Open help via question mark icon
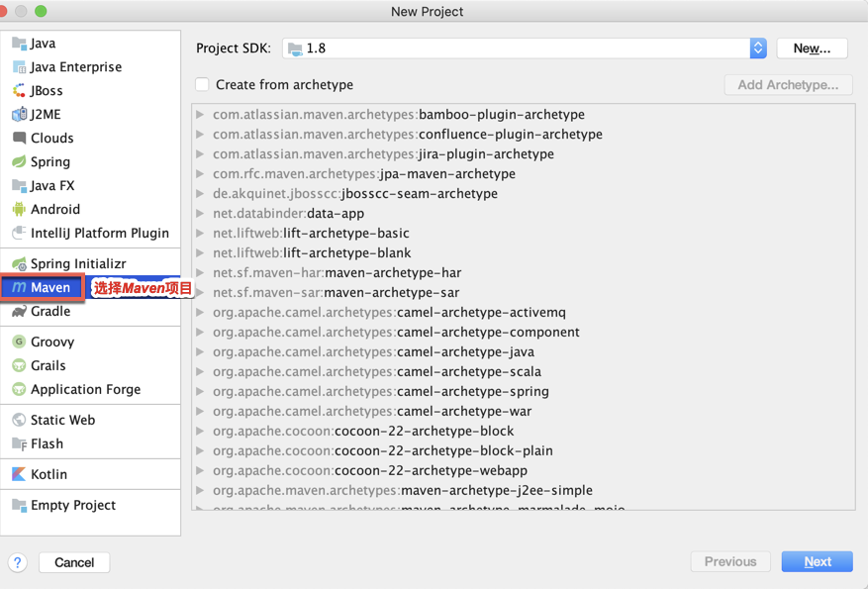Screen dimensions: 868x589 [x=18, y=562]
